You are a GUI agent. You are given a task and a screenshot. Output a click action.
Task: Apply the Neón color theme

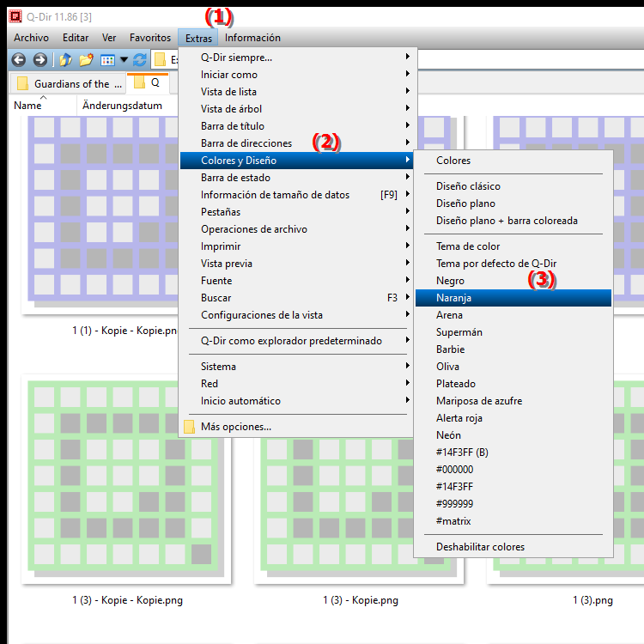tap(513, 435)
